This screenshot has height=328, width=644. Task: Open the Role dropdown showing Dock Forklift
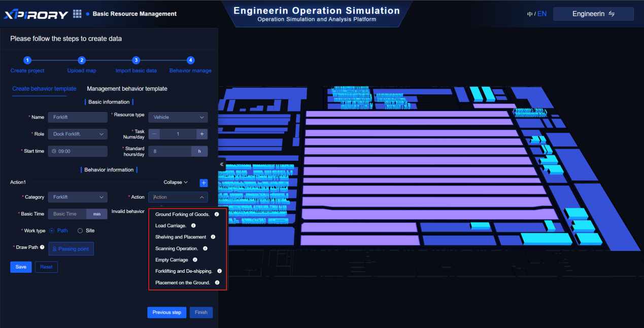click(77, 134)
